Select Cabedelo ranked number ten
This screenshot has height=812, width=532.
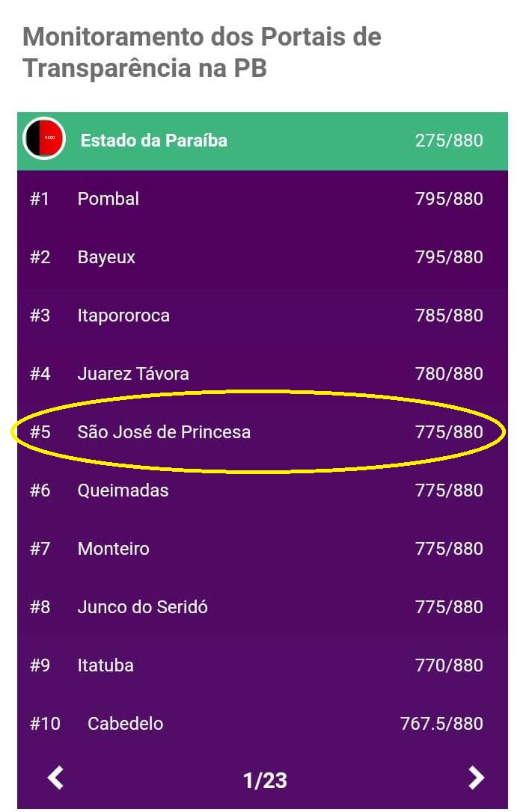262,724
